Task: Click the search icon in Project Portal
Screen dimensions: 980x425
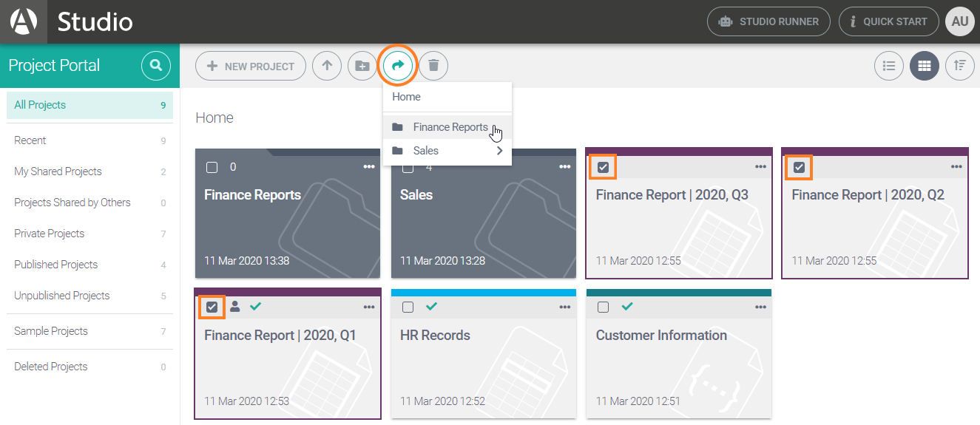Action: tap(155, 66)
